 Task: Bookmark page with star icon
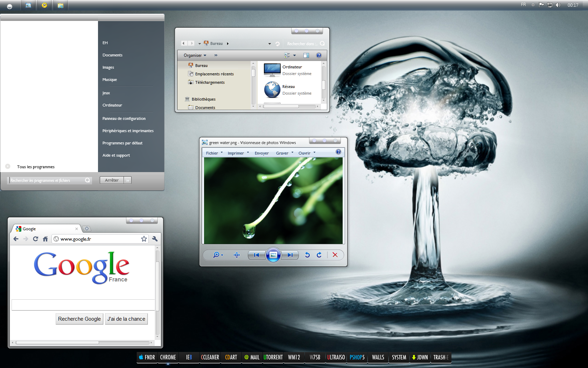click(x=144, y=239)
